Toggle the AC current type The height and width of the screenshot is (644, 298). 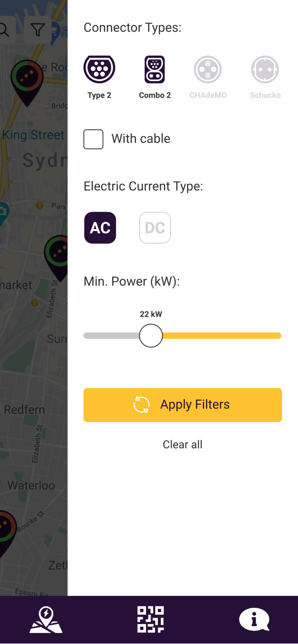point(100,228)
